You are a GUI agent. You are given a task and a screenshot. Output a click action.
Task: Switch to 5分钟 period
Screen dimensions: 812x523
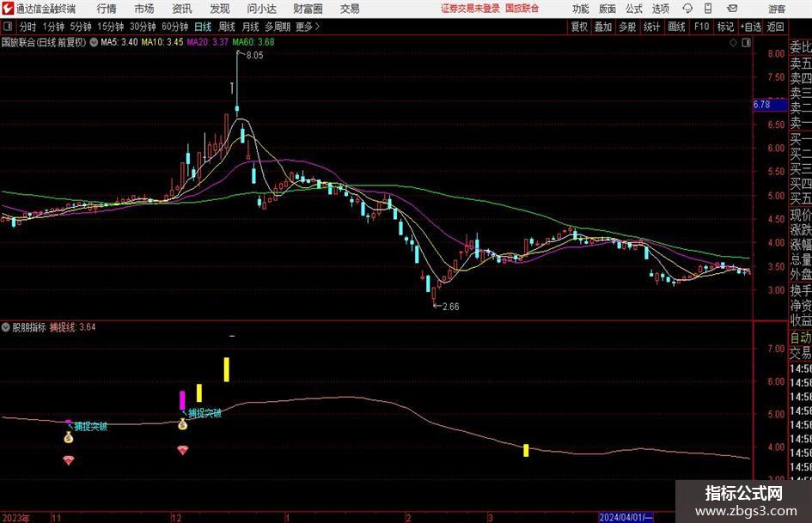click(x=81, y=27)
